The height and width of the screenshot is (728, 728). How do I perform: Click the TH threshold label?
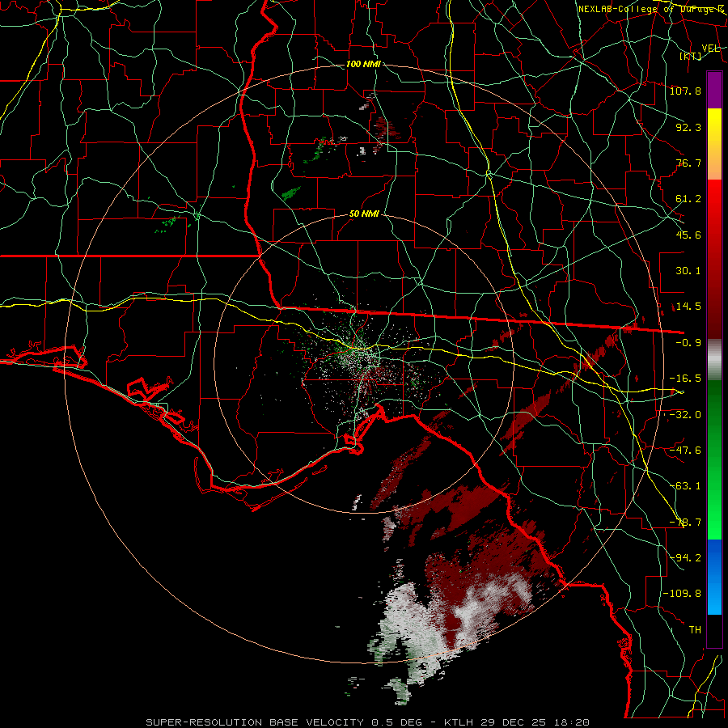(x=695, y=630)
